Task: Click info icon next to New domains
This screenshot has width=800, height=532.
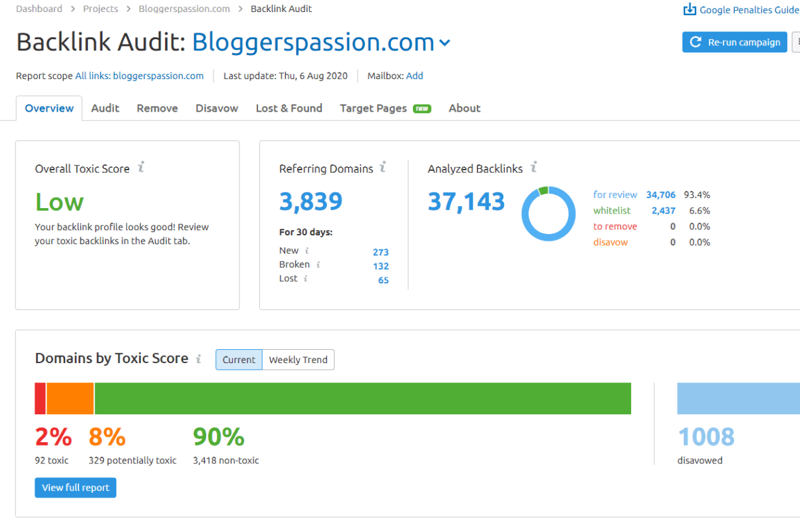Action: (x=307, y=251)
